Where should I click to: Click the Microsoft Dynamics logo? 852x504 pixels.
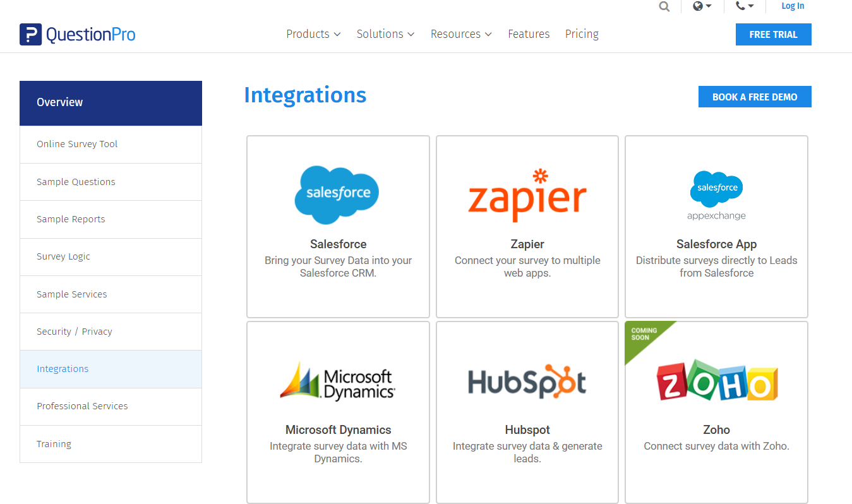pos(338,381)
